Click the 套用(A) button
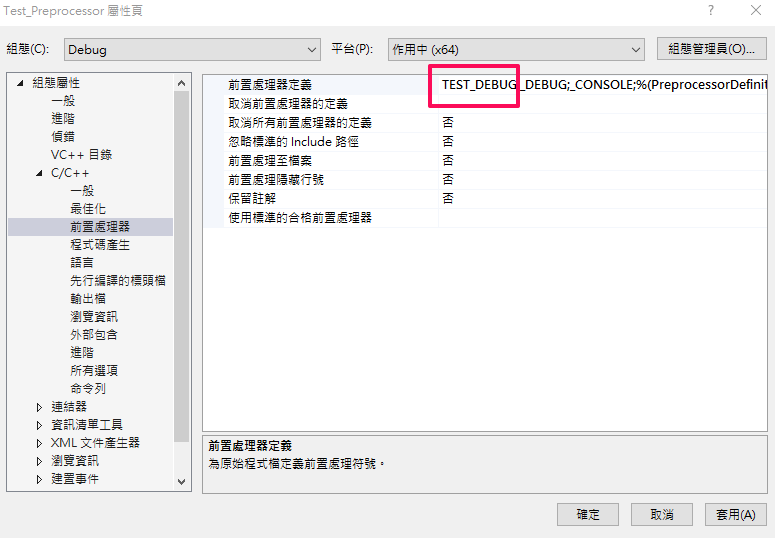 point(735,515)
